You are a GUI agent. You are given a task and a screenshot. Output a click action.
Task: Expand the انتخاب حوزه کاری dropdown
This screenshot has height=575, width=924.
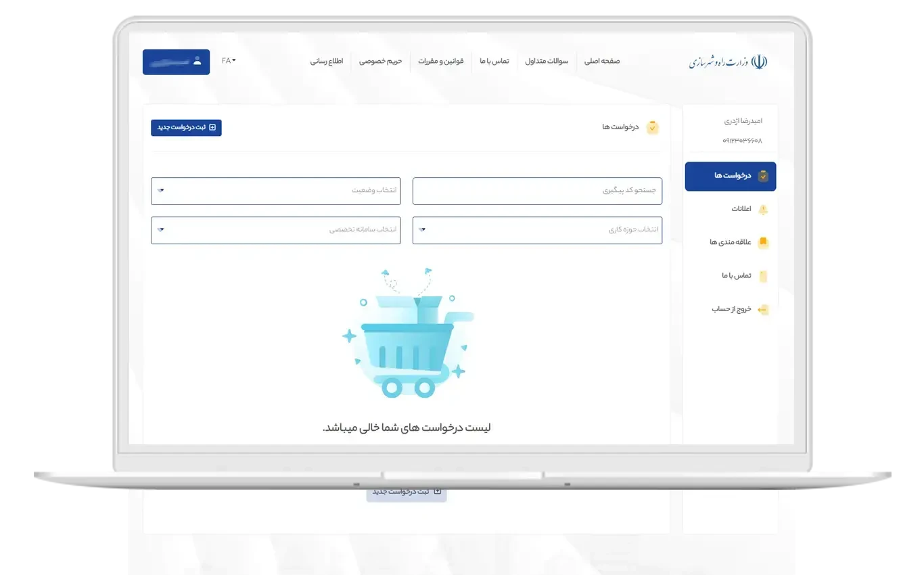pyautogui.click(x=537, y=230)
